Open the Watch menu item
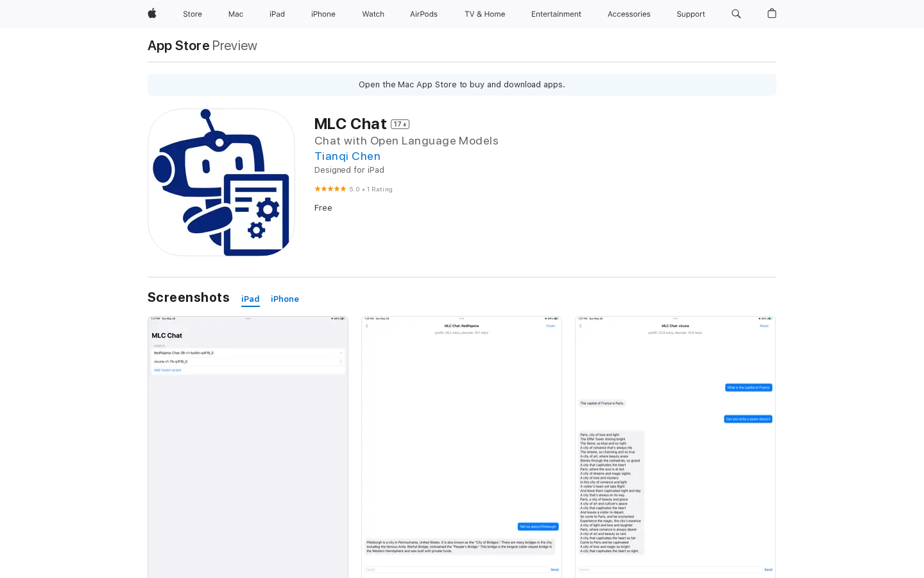 373,13
